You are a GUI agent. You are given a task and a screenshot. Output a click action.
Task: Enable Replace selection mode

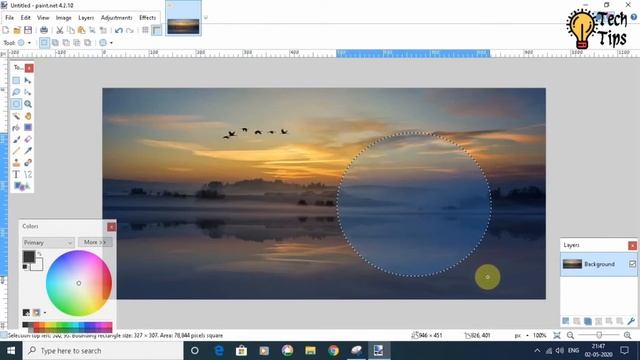coord(44,42)
